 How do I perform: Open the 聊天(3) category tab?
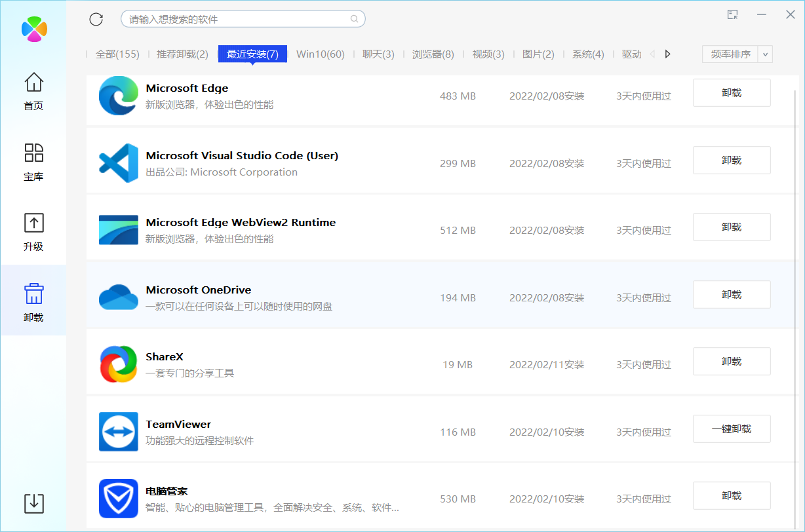378,54
